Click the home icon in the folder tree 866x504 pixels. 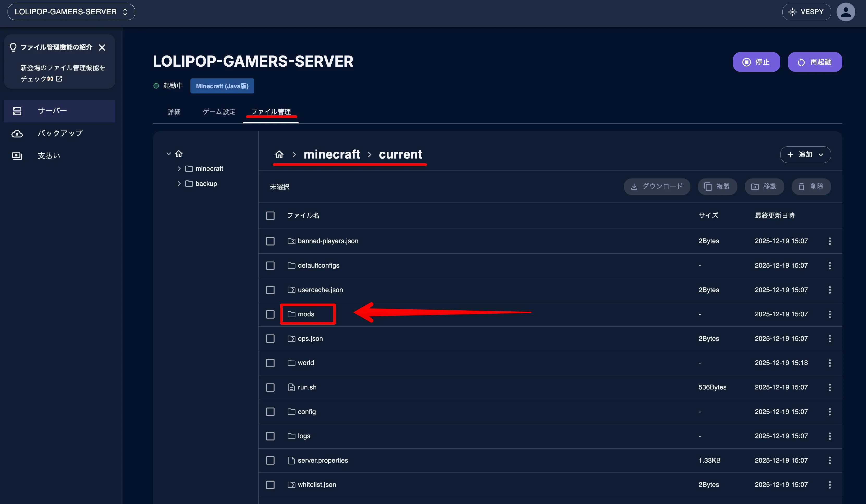click(179, 154)
